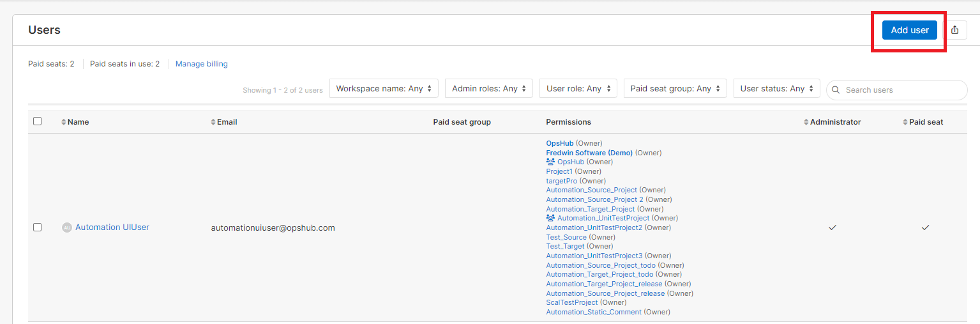Open the Automation UIUser profile link

(112, 228)
